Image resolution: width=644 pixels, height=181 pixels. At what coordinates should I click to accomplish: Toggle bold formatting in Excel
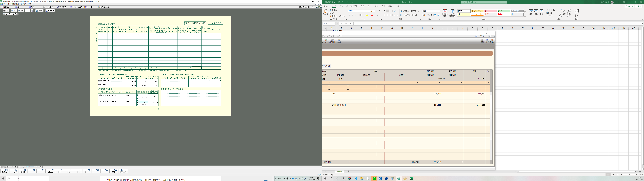point(350,15)
